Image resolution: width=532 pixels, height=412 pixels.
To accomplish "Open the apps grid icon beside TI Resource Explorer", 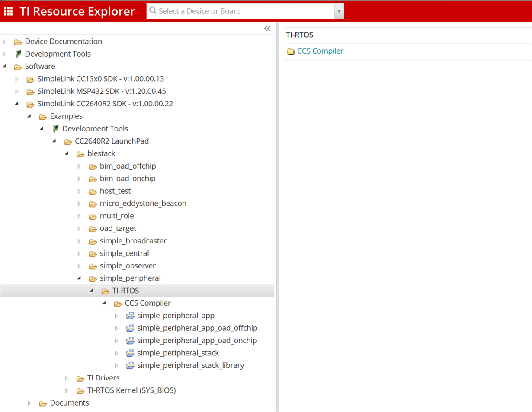I will point(8,11).
